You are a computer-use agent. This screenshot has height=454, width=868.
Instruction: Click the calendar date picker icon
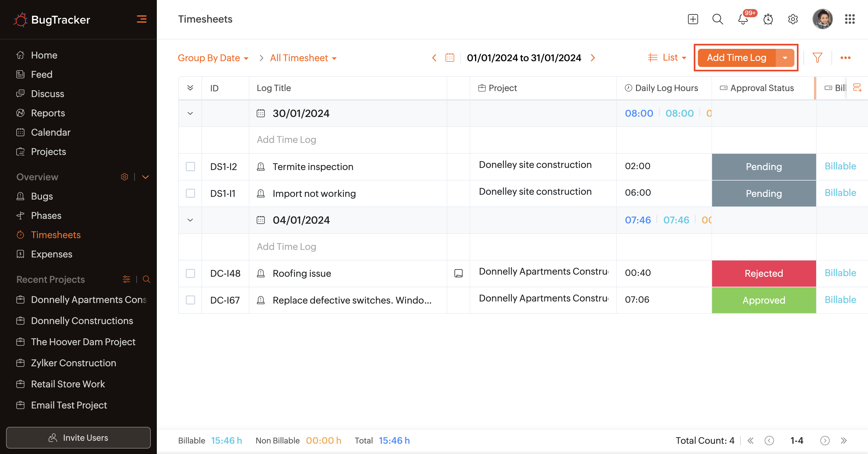450,58
